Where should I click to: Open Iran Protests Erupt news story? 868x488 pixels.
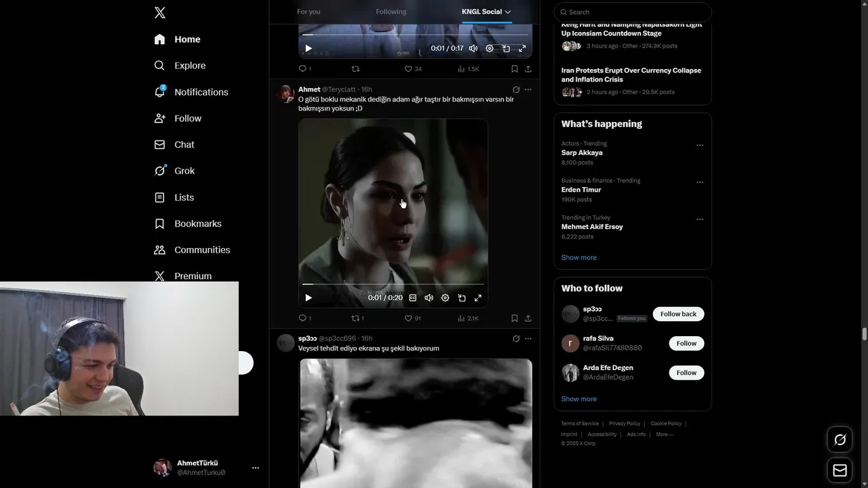coord(633,81)
